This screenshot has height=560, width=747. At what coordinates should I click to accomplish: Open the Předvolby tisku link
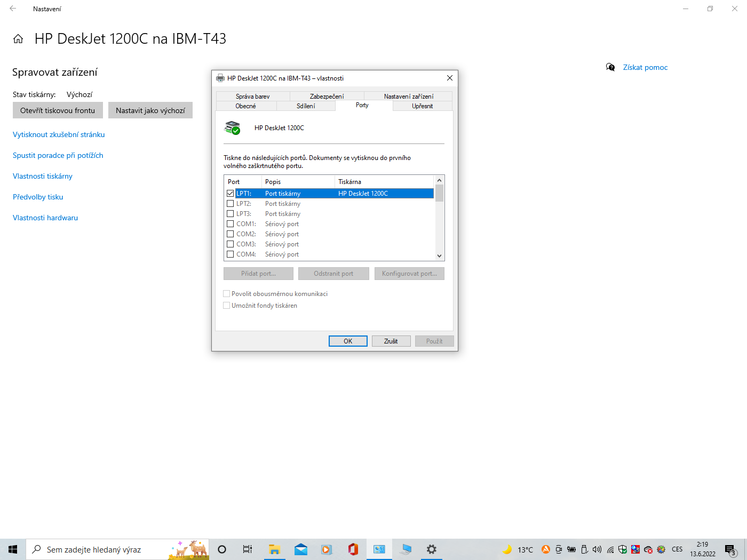tap(38, 197)
